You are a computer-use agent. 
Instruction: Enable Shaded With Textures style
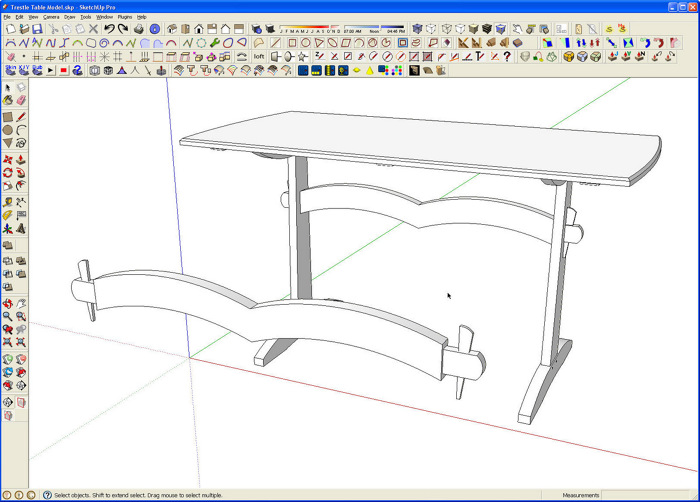pyautogui.click(x=487, y=29)
